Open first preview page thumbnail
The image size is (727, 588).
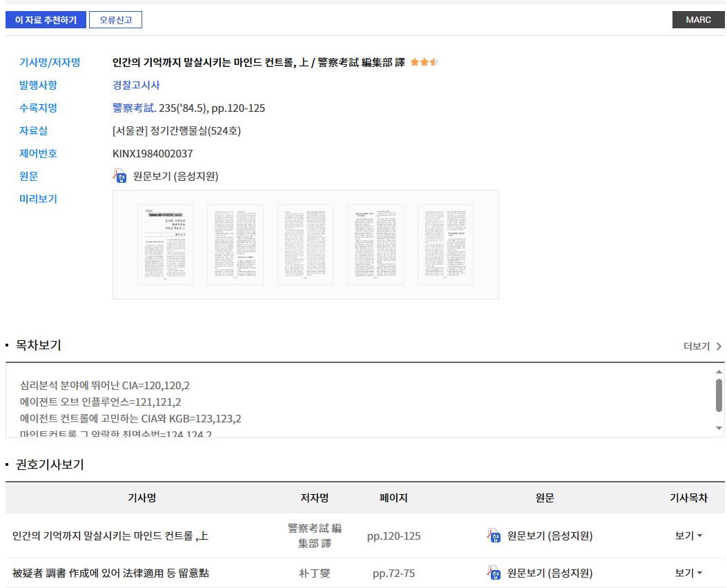pyautogui.click(x=165, y=244)
